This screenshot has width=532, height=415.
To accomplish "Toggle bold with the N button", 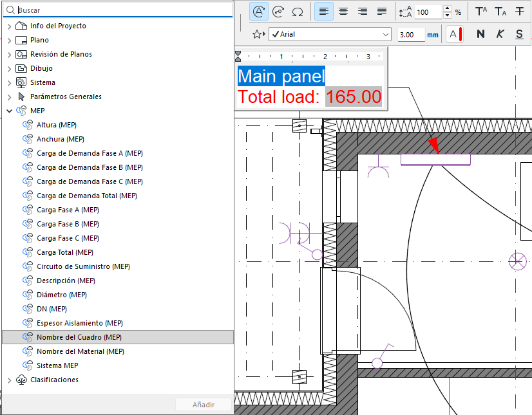I will coord(480,34).
